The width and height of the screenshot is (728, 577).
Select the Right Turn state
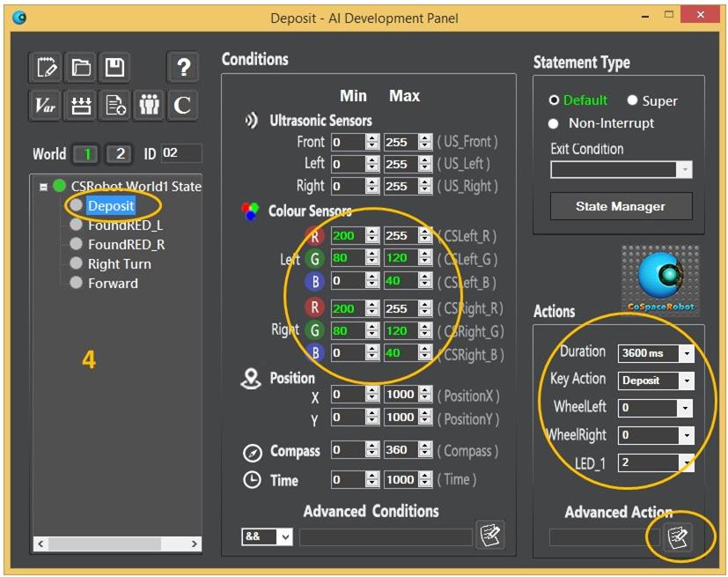119,263
